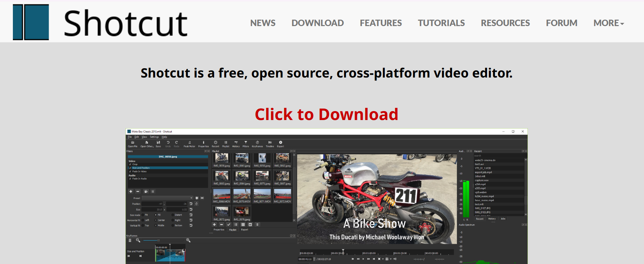644x264 pixels.
Task: Remove the selected filter with the minus icon
Action: coord(138,191)
